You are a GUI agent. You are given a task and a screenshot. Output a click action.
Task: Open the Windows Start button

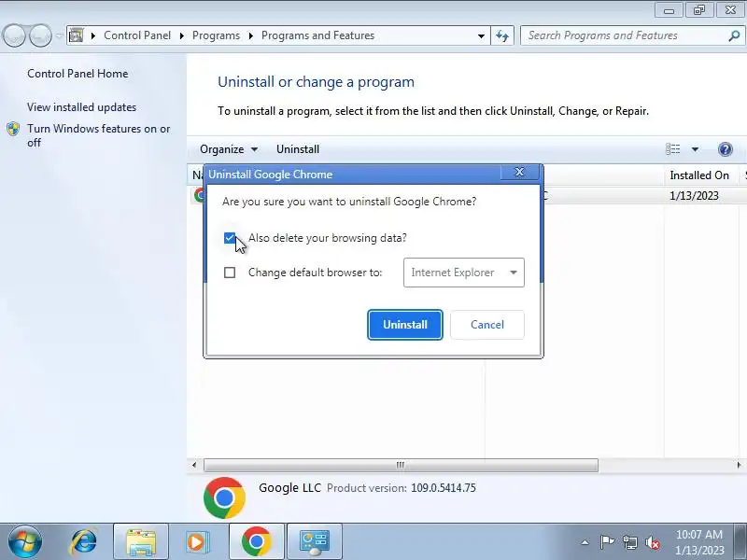pyautogui.click(x=24, y=542)
